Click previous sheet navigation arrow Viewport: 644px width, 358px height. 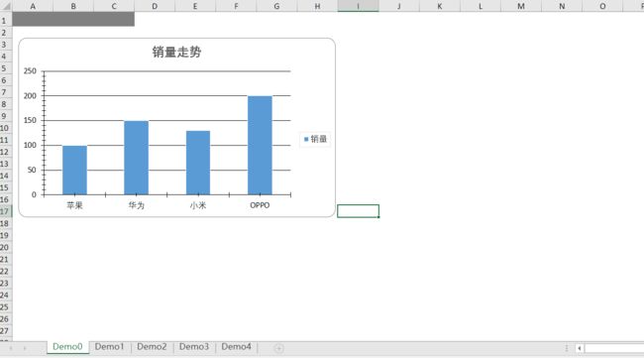tap(11, 348)
